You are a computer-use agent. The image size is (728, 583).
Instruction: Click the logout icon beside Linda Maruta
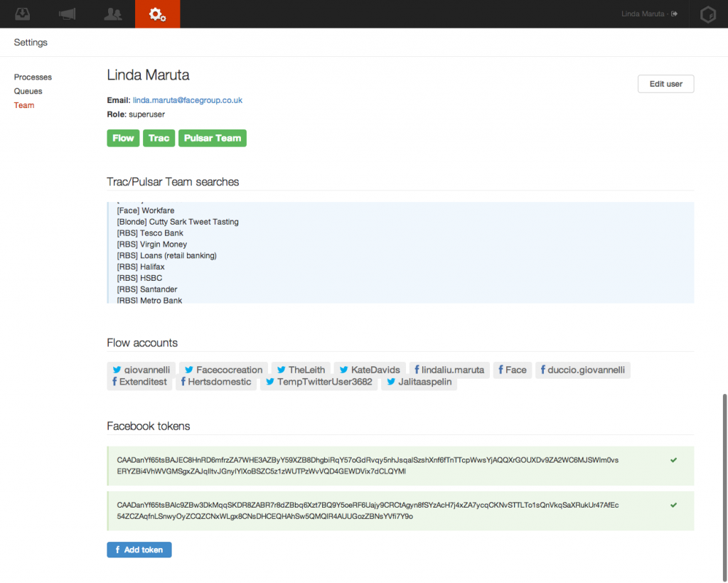click(x=674, y=14)
